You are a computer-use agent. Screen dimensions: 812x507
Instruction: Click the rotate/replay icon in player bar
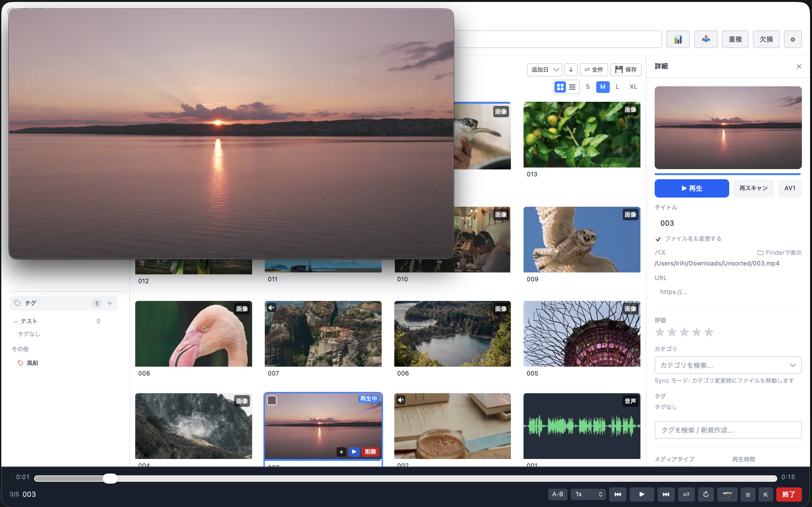coord(706,494)
